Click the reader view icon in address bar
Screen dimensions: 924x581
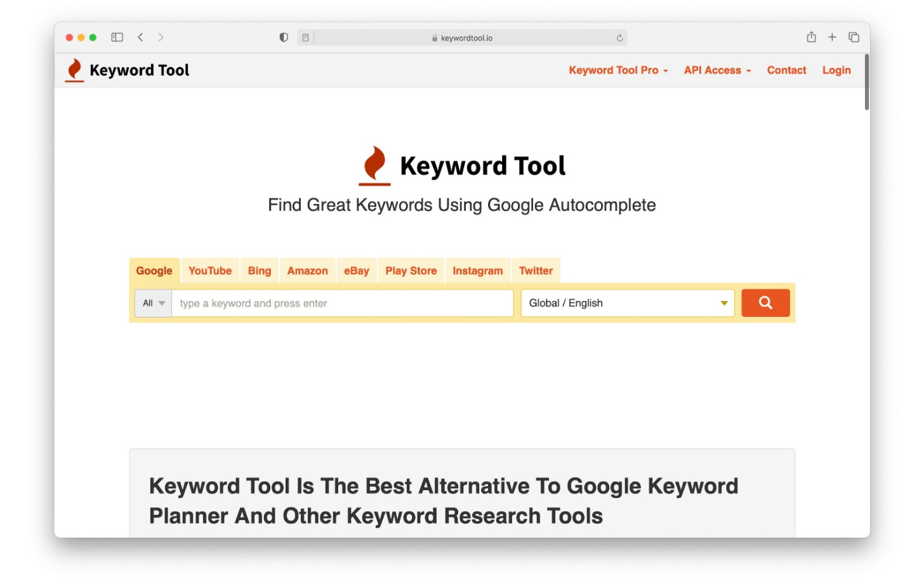tap(305, 38)
